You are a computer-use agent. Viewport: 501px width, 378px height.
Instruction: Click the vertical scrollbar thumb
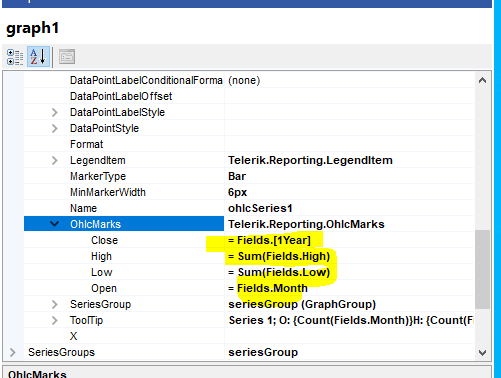(482, 269)
